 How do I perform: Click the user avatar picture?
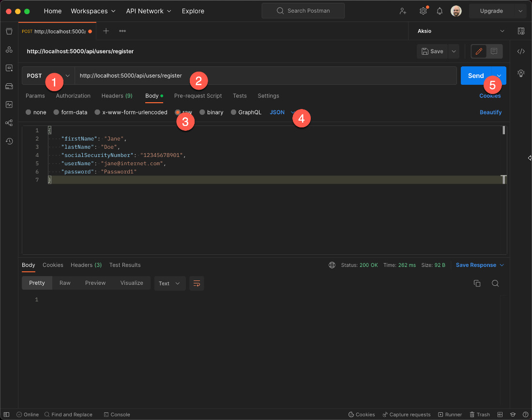456,11
